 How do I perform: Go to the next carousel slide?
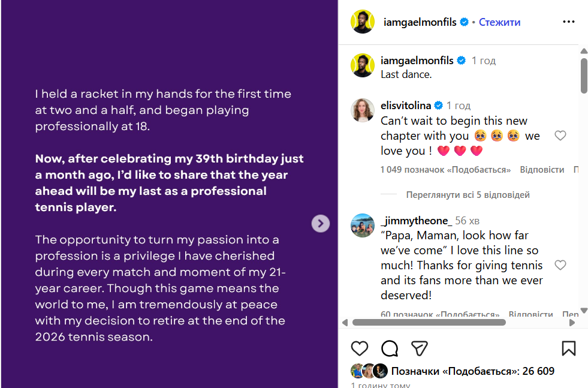pos(321,224)
